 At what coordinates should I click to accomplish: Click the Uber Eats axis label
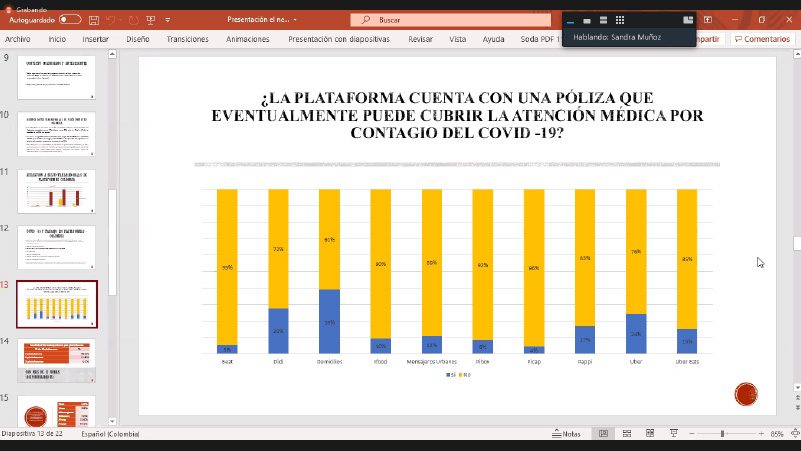point(687,362)
